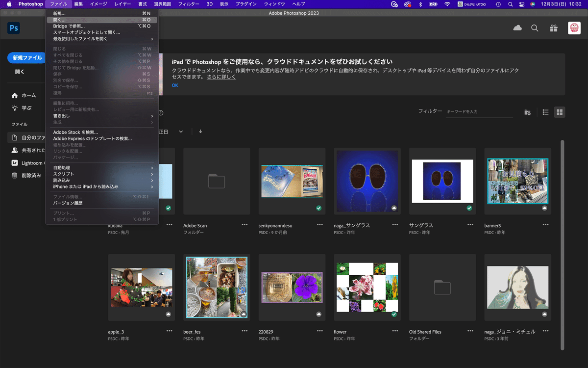
Task: Open the user account avatar
Action: click(574, 28)
